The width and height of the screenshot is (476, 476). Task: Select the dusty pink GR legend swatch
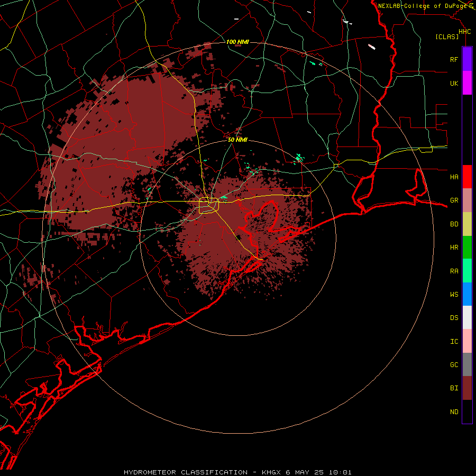pyautogui.click(x=467, y=200)
